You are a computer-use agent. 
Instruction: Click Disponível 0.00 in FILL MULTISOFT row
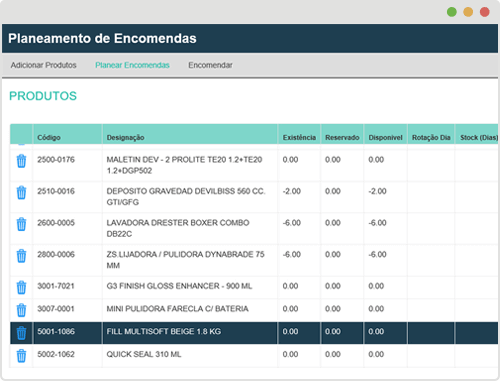pyautogui.click(x=376, y=331)
